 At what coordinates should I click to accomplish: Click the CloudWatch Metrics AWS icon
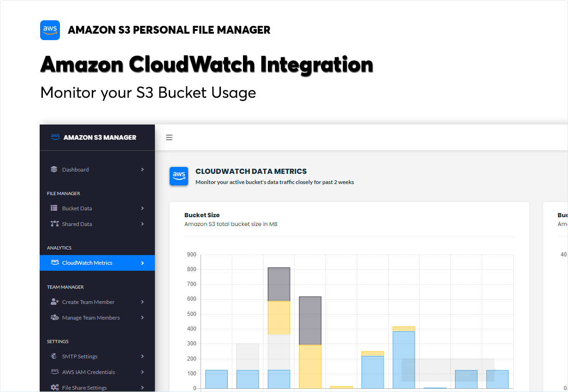[x=54, y=262]
